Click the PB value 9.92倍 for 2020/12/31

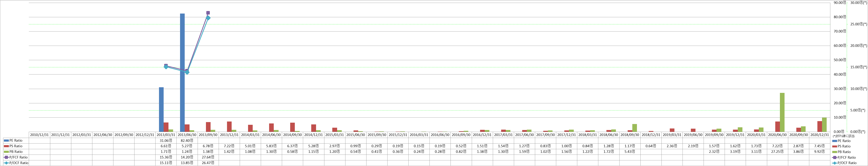820,152
